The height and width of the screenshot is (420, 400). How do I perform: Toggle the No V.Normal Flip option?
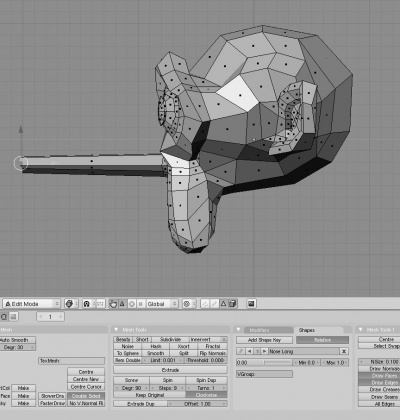click(86, 403)
